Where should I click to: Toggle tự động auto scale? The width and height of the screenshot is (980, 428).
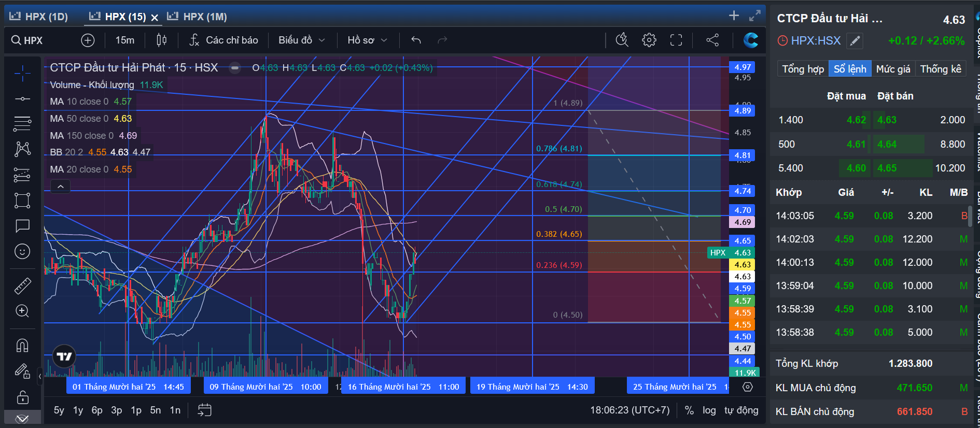(741, 410)
